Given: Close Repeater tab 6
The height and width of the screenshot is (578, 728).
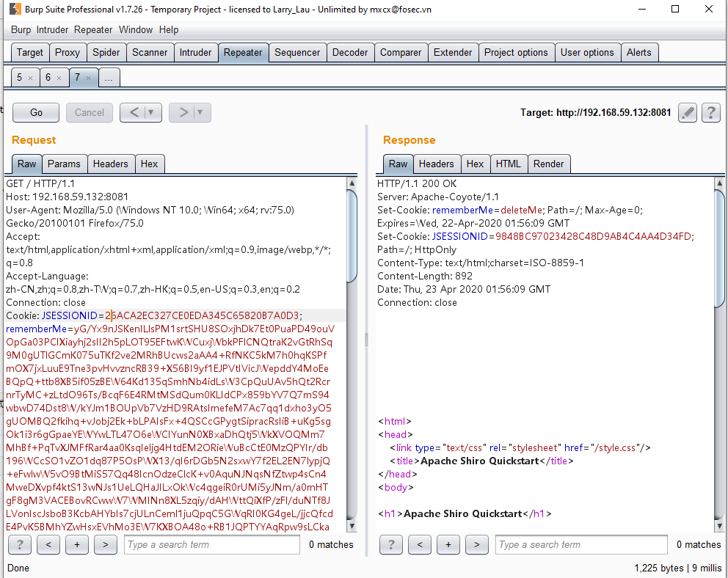Looking at the screenshot, I should pyautogui.click(x=59, y=78).
